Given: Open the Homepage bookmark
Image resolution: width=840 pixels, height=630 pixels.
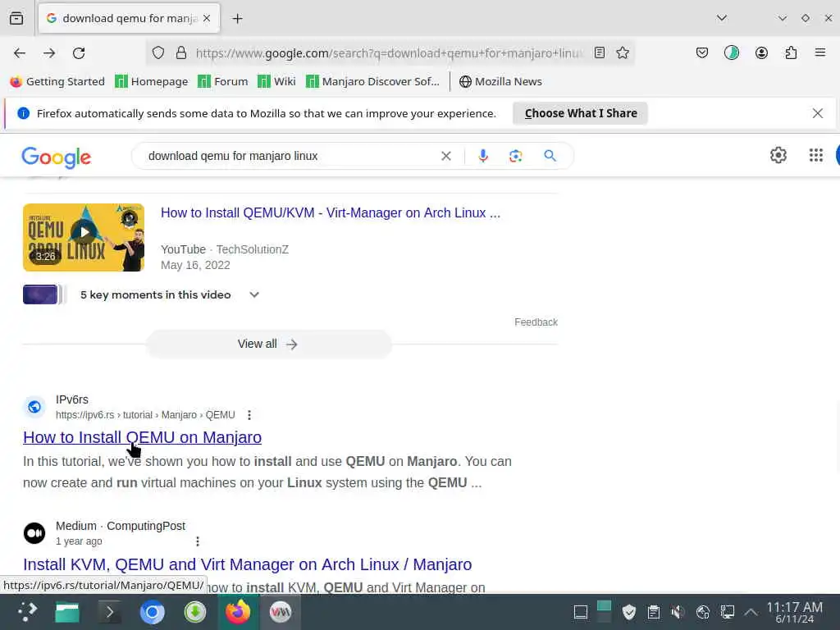Looking at the screenshot, I should pyautogui.click(x=152, y=81).
